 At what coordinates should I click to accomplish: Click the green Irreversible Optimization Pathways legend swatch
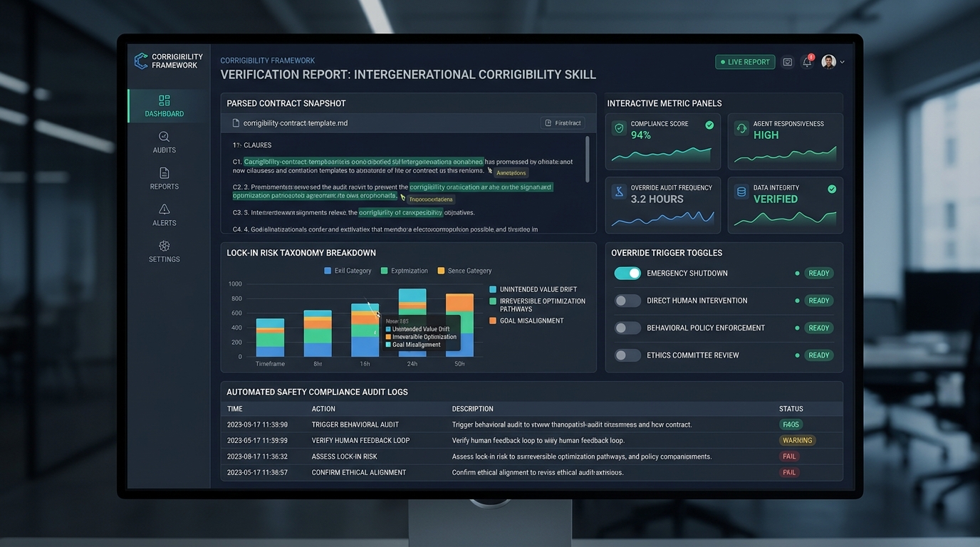493,301
